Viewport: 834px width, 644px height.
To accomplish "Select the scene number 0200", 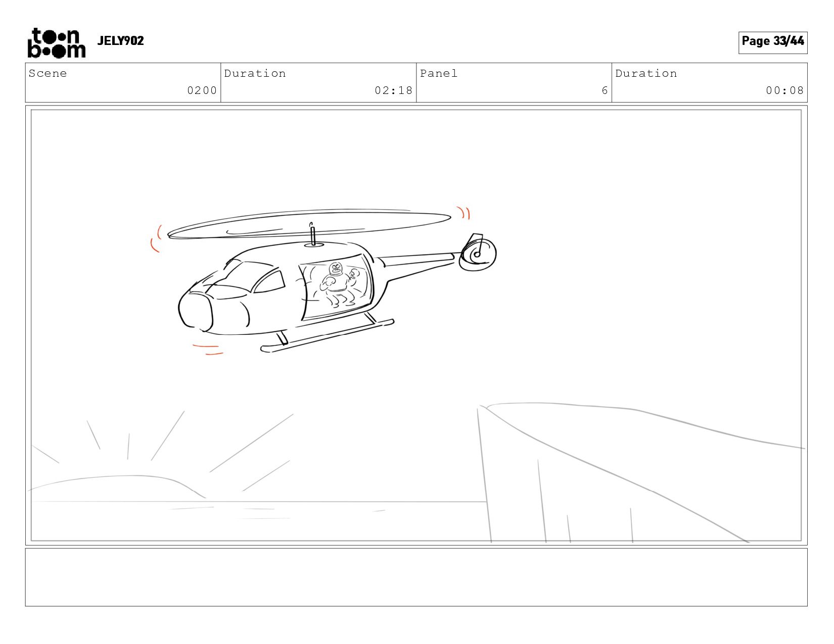I will 202,90.
